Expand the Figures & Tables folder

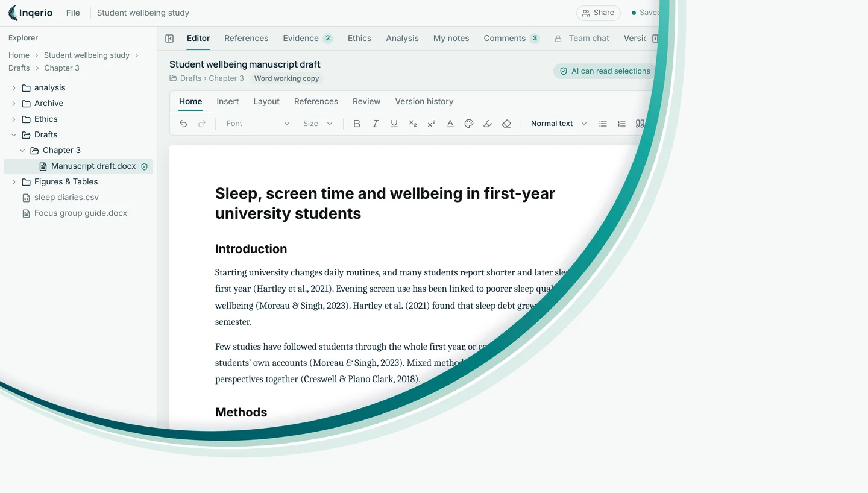(x=14, y=182)
